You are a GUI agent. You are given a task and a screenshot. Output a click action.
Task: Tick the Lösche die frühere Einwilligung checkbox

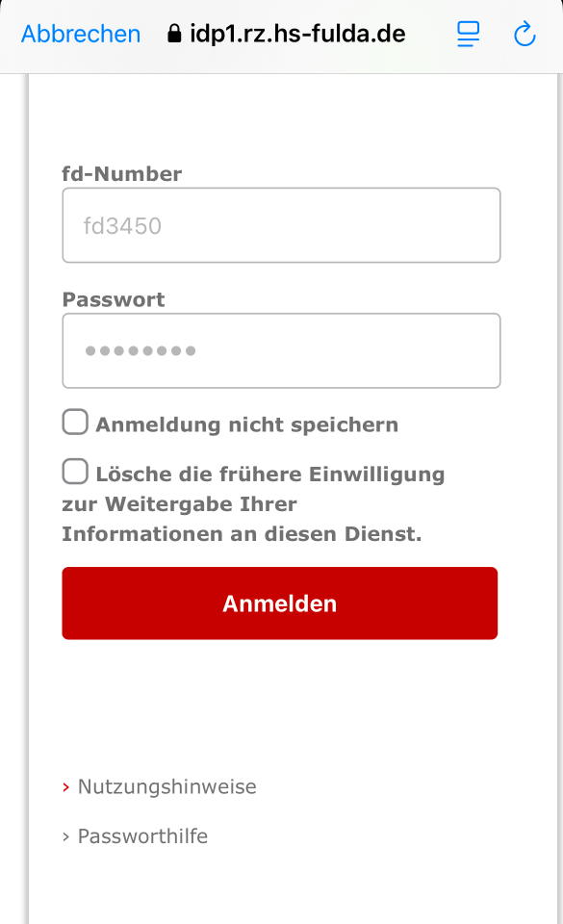pos(75,472)
